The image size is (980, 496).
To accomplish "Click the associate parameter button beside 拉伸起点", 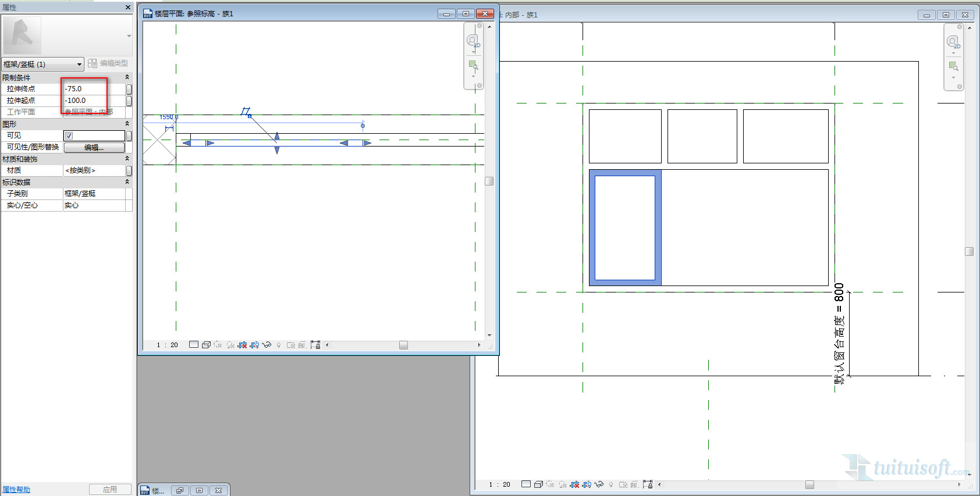I will pos(129,101).
